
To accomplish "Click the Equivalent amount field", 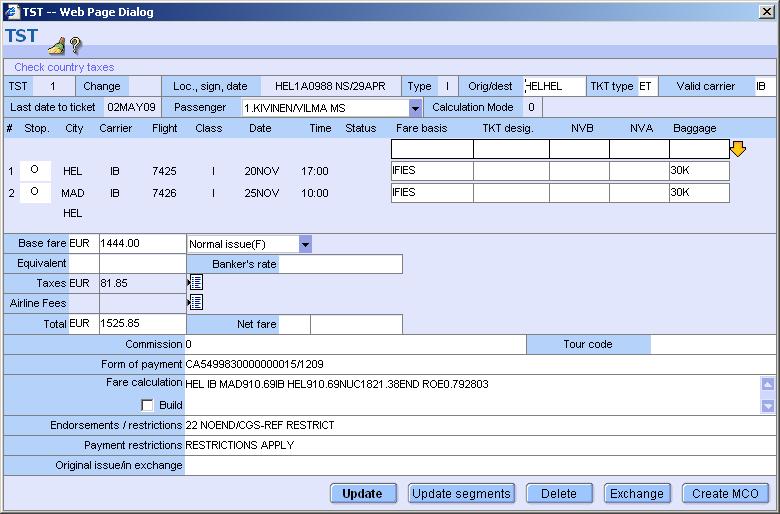I will 142,263.
